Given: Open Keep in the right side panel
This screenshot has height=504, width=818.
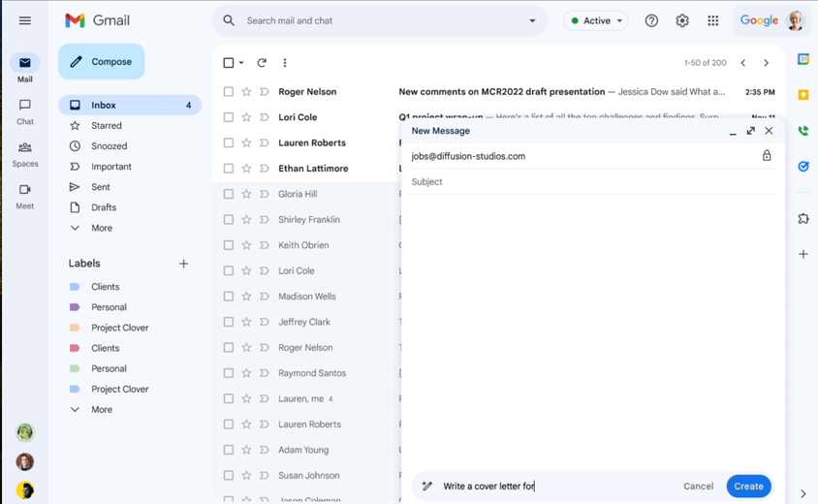Looking at the screenshot, I should [803, 94].
